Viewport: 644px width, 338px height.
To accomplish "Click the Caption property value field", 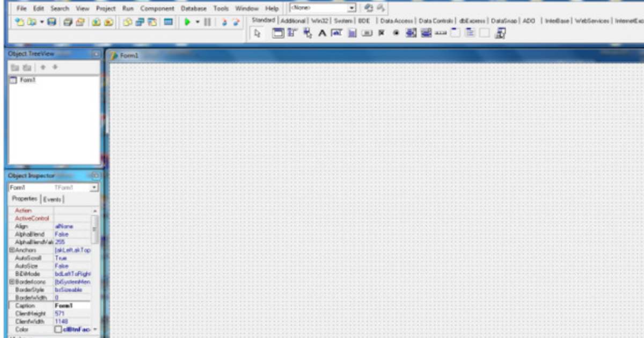I will pyautogui.click(x=72, y=305).
